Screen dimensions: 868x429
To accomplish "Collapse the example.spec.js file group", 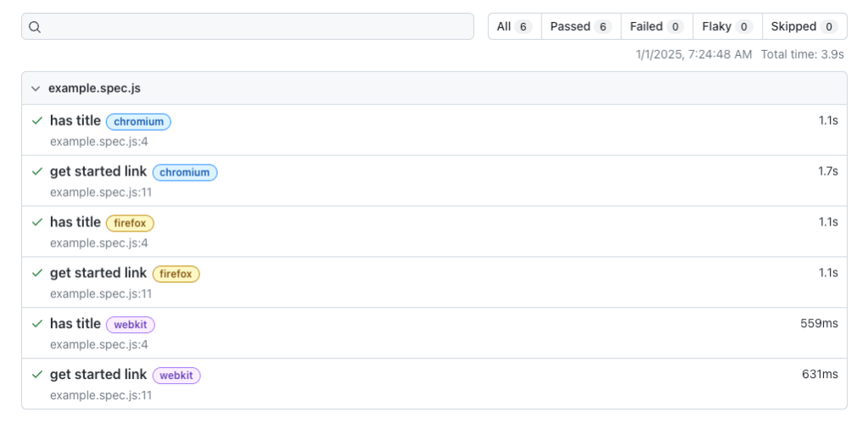I will click(x=35, y=88).
